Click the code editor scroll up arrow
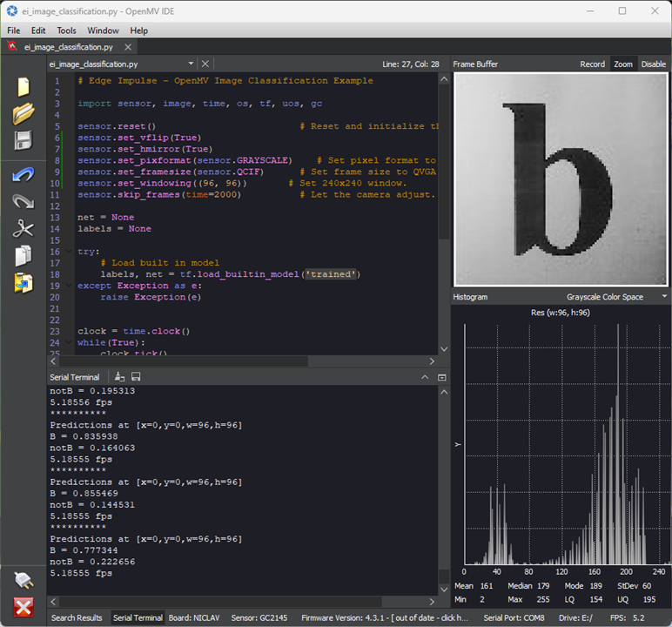 coord(444,79)
